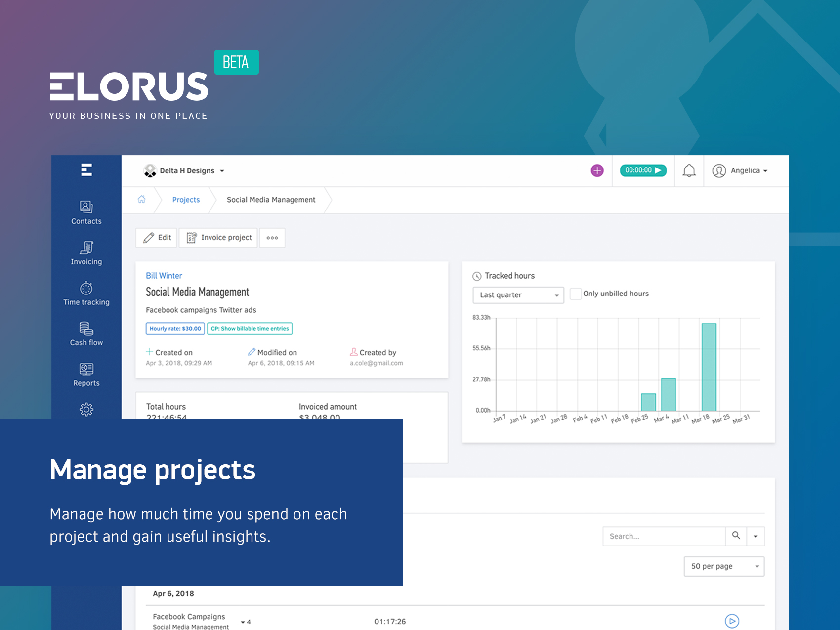Screen dimensions: 840x630
Task: Click the Feb 25 chart bar
Action: coord(648,402)
